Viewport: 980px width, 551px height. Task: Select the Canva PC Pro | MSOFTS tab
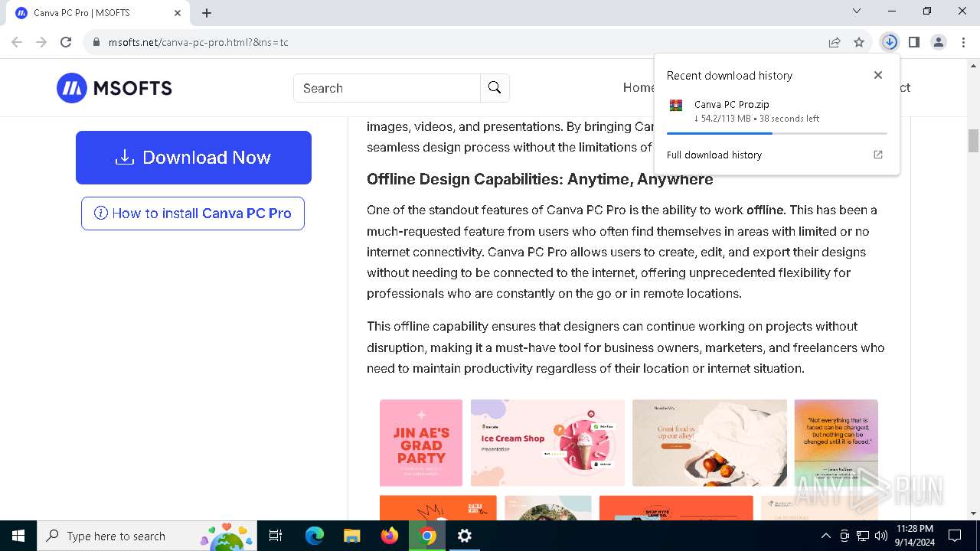(97, 13)
